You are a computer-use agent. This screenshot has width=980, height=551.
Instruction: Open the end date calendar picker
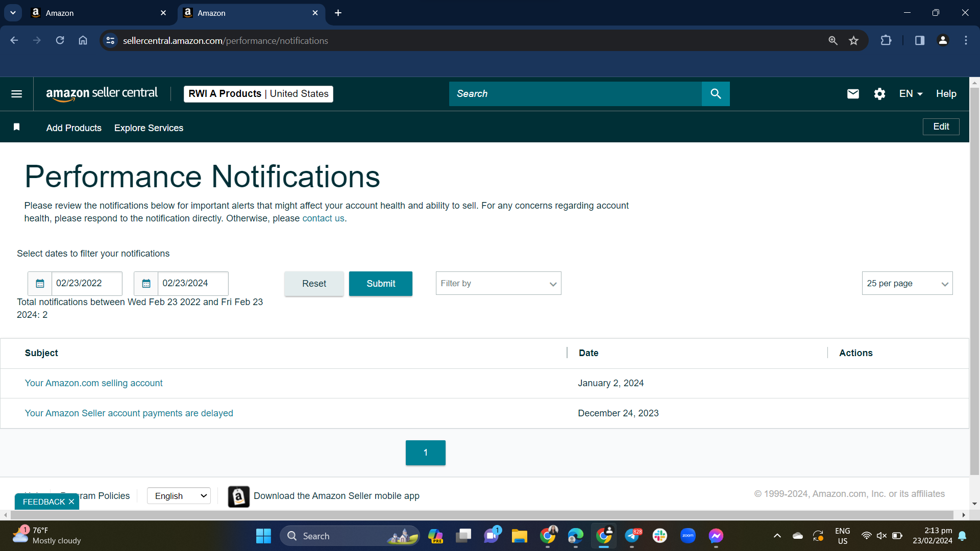coord(146,284)
